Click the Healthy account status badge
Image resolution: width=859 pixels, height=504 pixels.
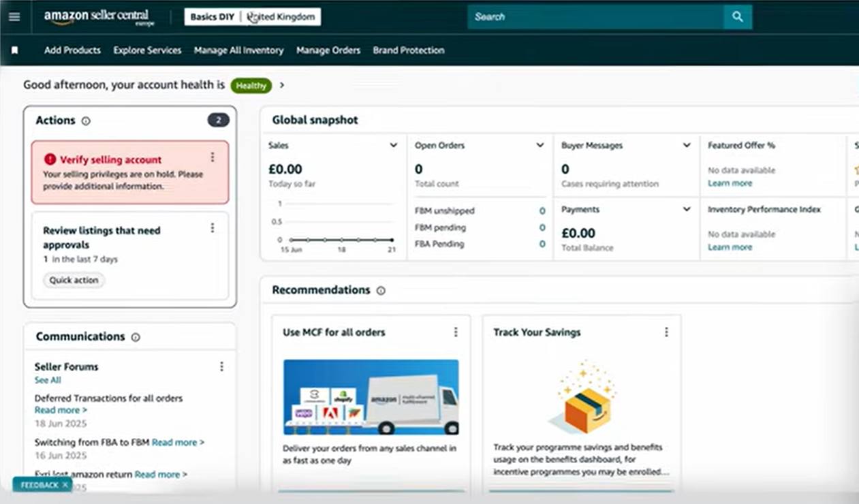tap(251, 86)
